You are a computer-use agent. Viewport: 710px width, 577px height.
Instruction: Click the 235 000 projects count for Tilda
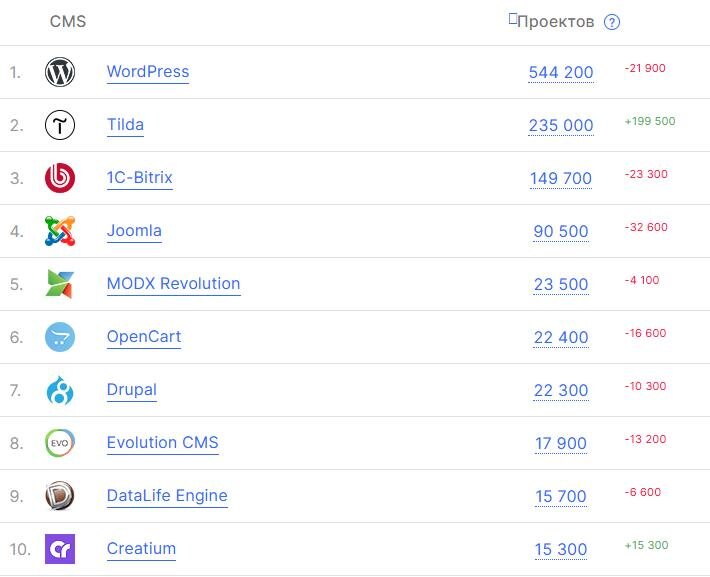pyautogui.click(x=561, y=125)
